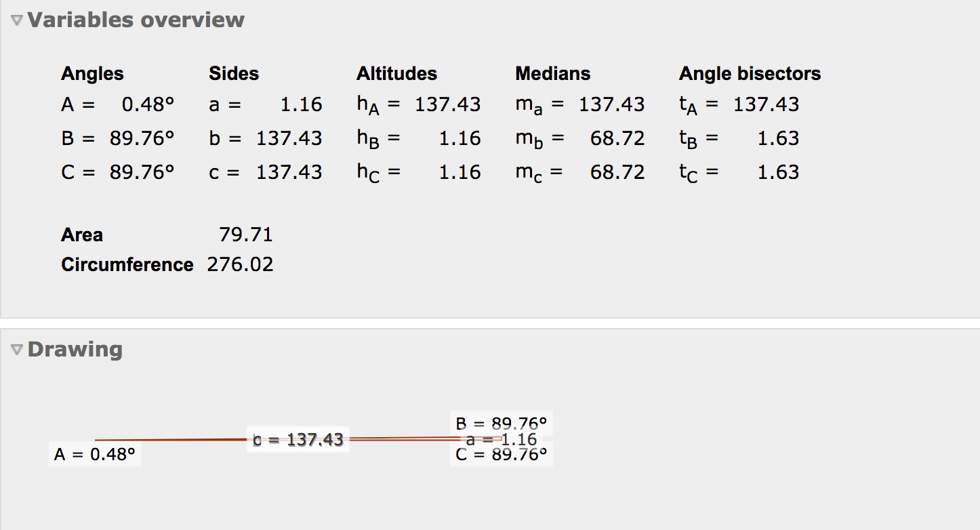Click altitude hA value 137.43
The image size is (980, 530).
click(447, 104)
